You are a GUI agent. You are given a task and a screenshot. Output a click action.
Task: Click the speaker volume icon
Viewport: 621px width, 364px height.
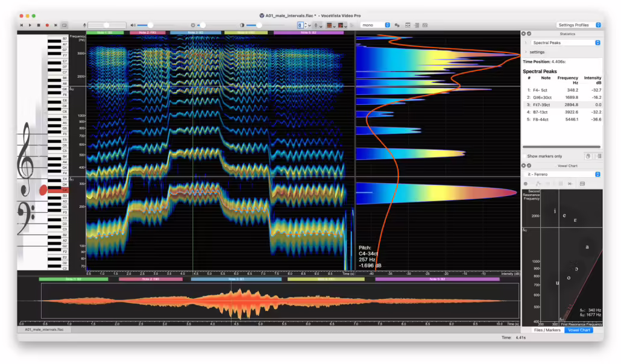coord(133,25)
